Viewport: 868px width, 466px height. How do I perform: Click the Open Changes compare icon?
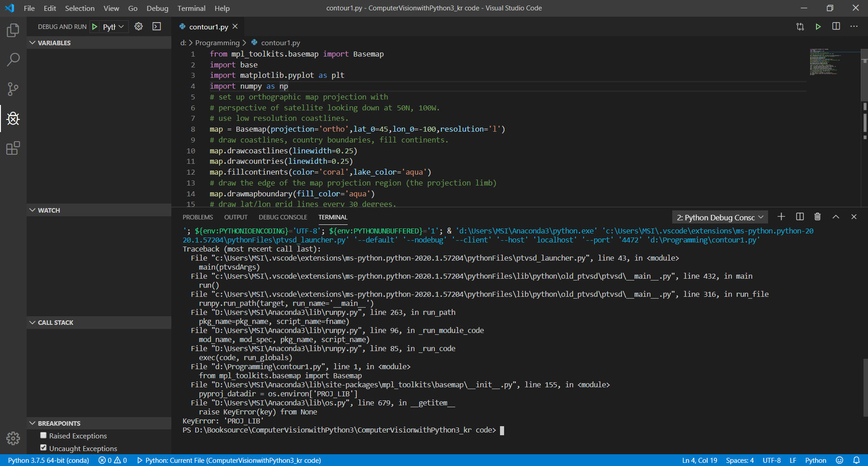pos(800,27)
